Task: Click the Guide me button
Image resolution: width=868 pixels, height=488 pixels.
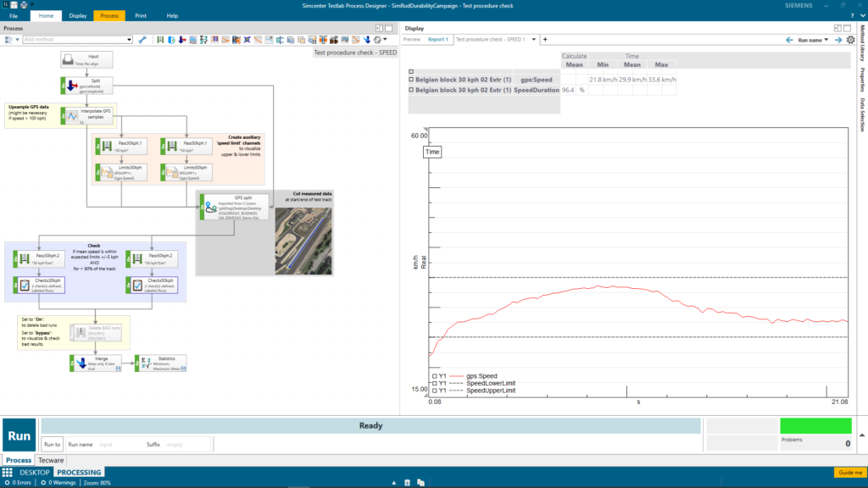Action: click(x=849, y=472)
